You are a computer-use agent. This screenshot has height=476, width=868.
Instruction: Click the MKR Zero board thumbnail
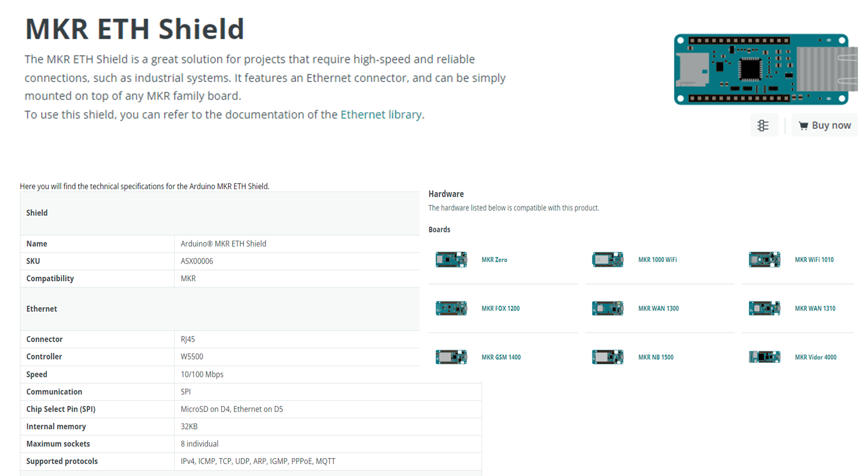click(x=451, y=260)
